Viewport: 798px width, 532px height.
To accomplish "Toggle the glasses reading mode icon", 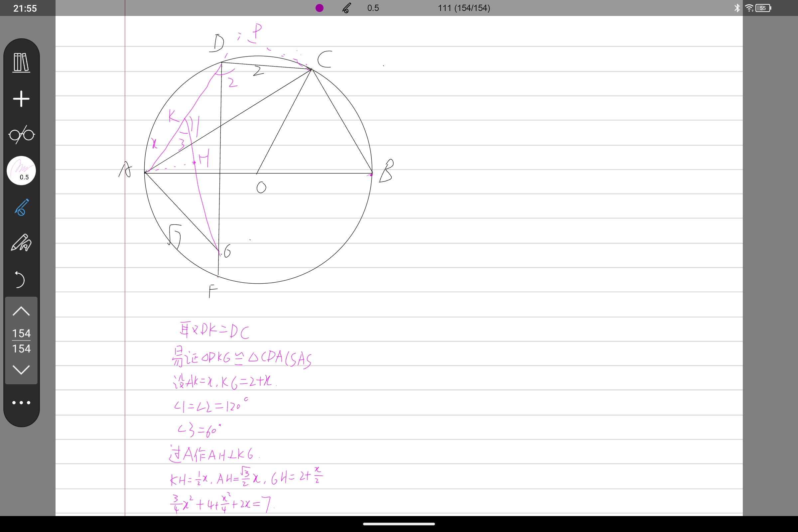I will [21, 135].
